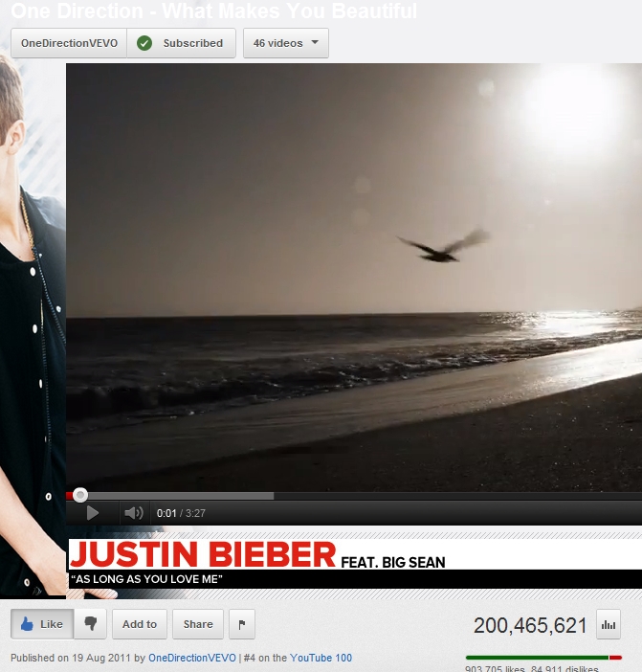Open the Add to menu
The image size is (642, 672).
coord(140,624)
